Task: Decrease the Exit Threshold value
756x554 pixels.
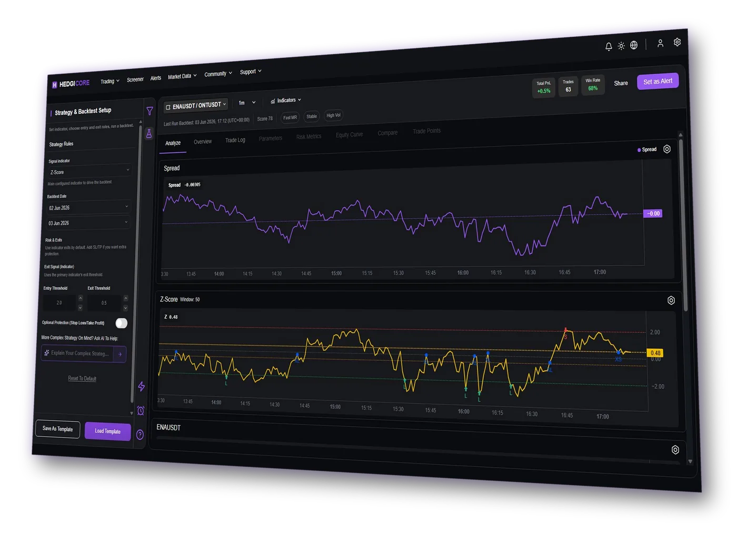Action: [125, 308]
